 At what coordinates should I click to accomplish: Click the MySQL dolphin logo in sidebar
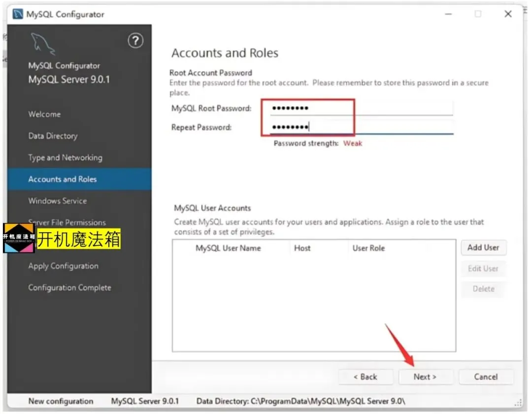[43, 44]
